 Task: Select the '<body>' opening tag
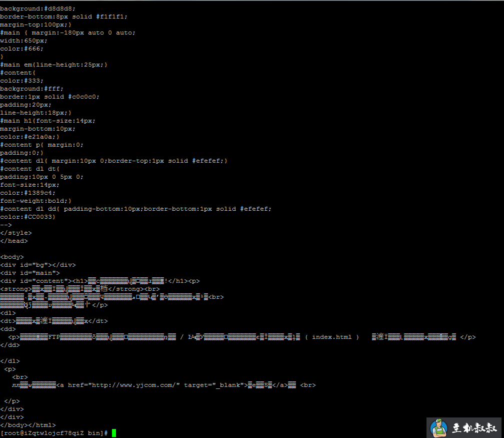(x=12, y=257)
